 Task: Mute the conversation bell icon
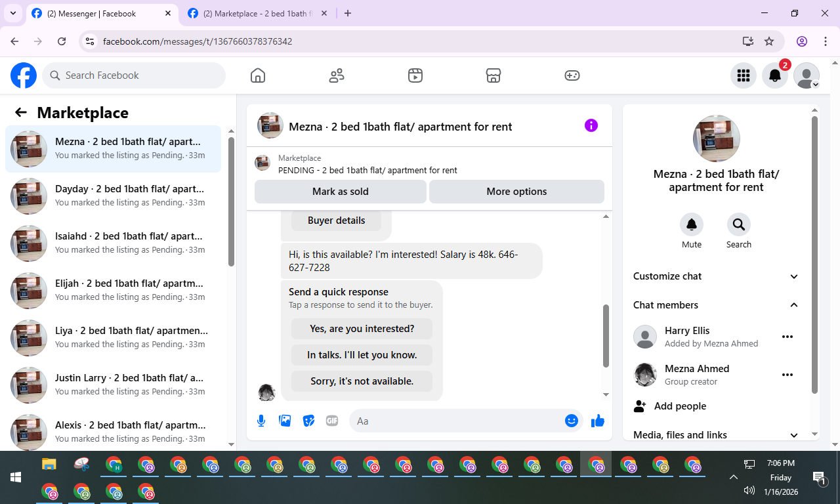point(692,224)
